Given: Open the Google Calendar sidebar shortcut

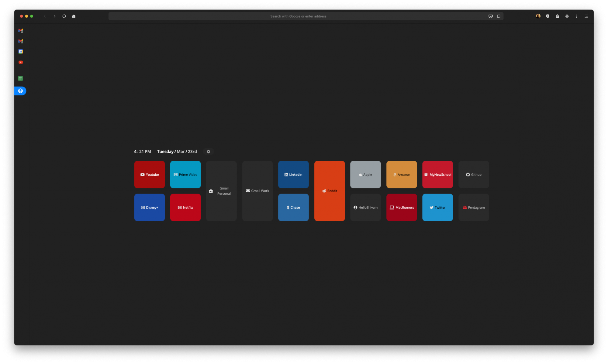Looking at the screenshot, I should pos(21,52).
